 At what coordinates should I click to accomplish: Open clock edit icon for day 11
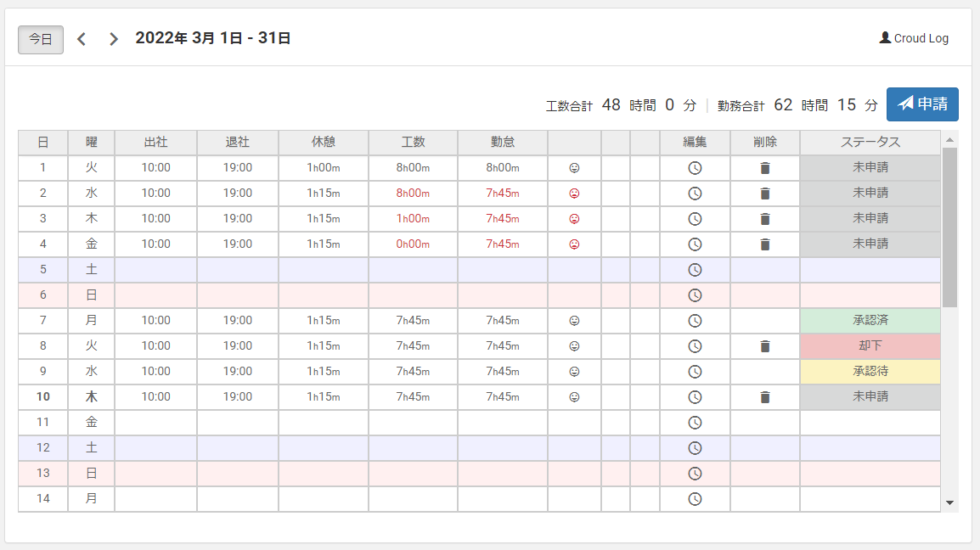(x=695, y=423)
